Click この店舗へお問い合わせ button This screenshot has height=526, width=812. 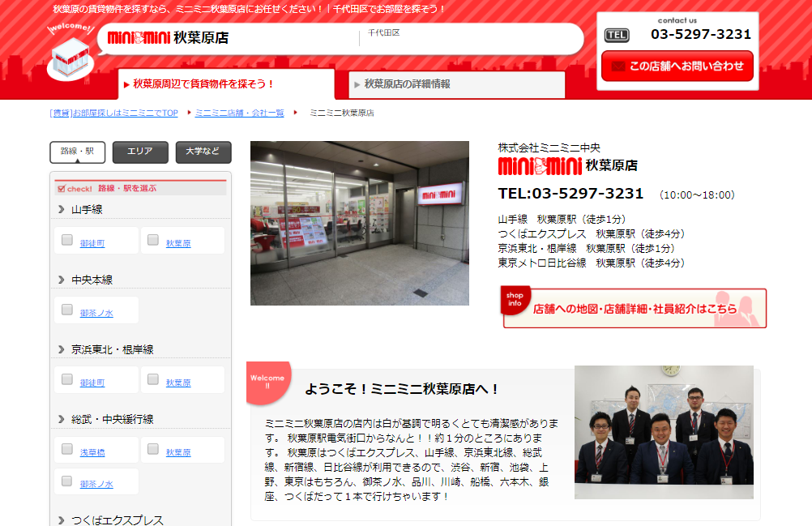point(677,66)
